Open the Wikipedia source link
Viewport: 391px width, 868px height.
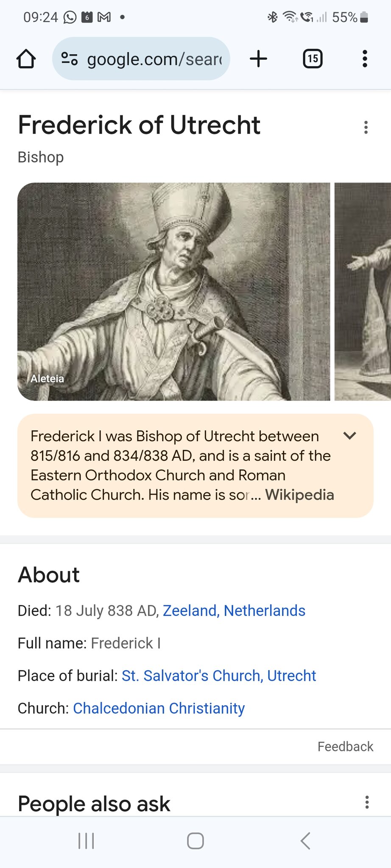click(299, 495)
